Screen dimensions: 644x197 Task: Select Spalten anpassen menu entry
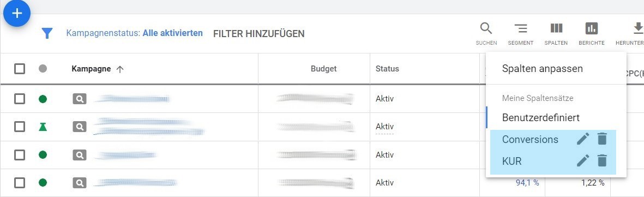542,69
